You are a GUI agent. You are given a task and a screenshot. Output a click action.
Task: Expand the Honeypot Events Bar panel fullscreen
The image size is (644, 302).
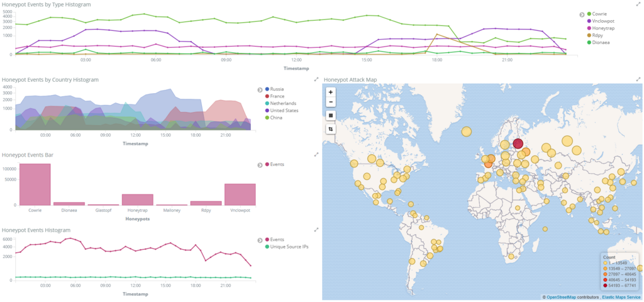(x=316, y=155)
